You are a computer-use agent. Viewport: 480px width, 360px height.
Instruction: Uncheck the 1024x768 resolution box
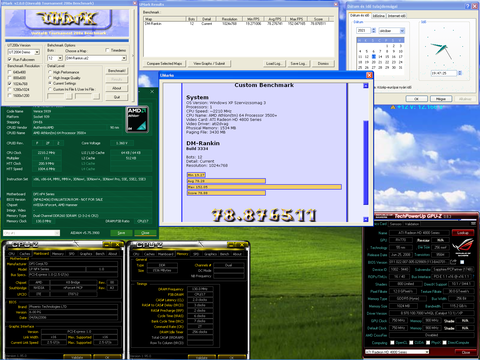point(10,84)
